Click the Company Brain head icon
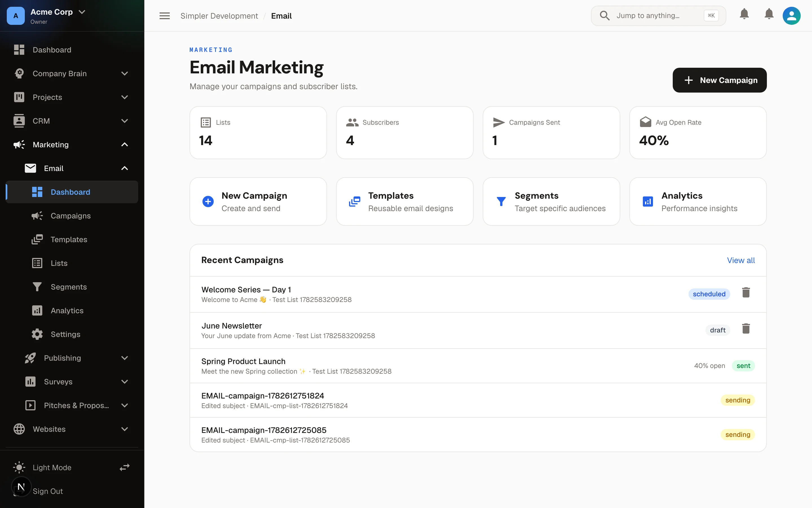 click(x=19, y=73)
